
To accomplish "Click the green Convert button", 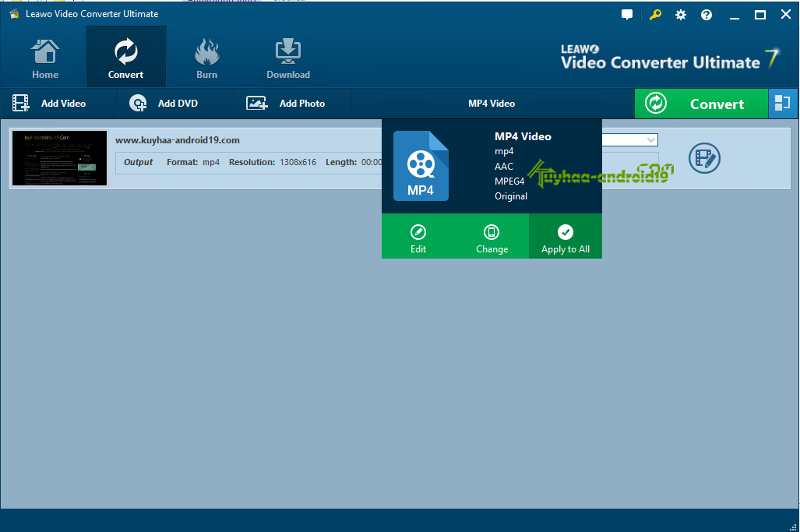I will pos(701,104).
